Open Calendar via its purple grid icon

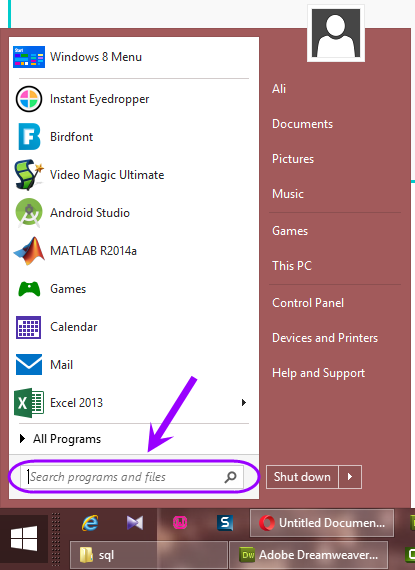tap(29, 327)
